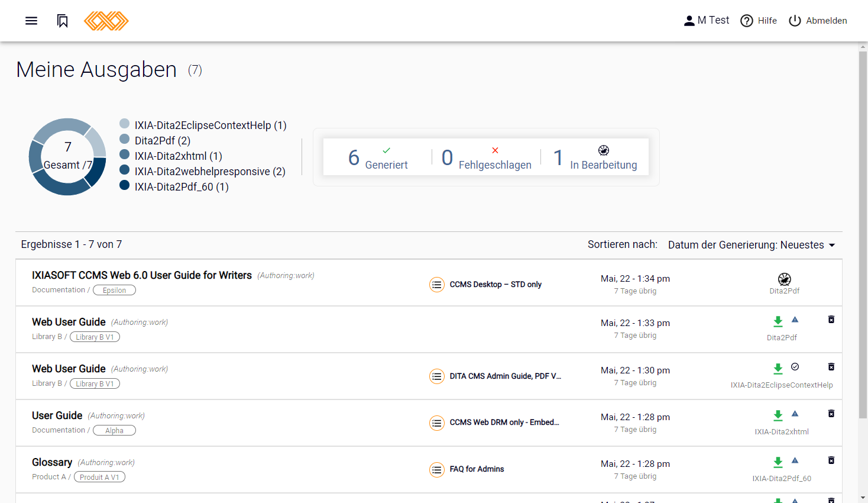Open ditaval icon for DITA CMS Admin Guide
The width and height of the screenshot is (868, 503).
[437, 376]
